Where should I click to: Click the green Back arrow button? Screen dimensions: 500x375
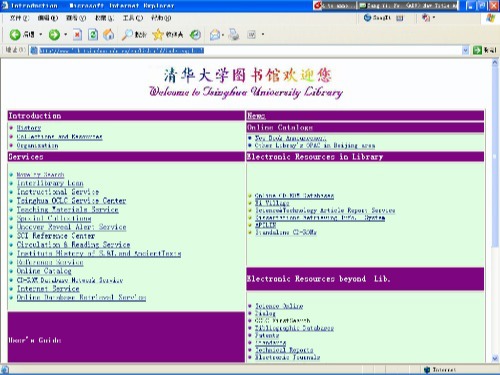(x=15, y=34)
